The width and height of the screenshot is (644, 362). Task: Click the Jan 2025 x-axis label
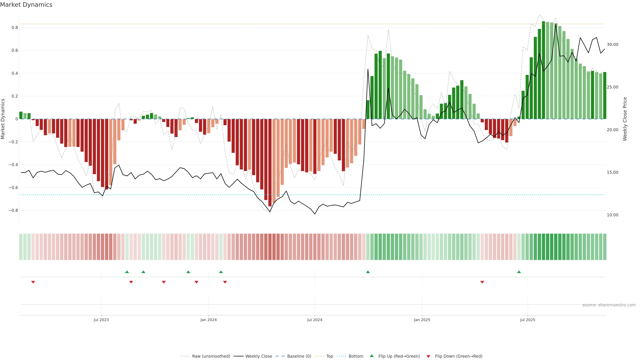point(422,320)
